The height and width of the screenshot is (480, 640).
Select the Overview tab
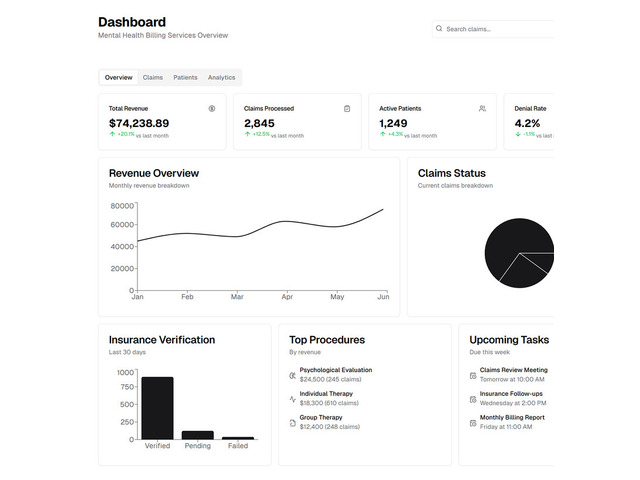coord(118,77)
